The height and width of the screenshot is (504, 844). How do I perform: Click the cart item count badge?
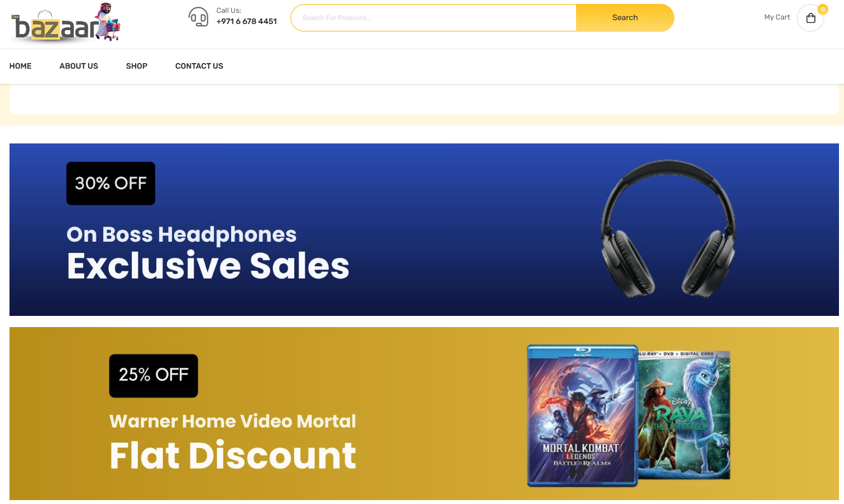823,9
